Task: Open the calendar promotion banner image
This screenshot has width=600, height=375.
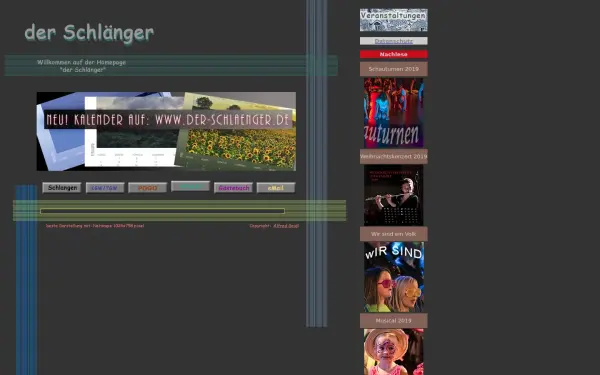Action: point(166,131)
